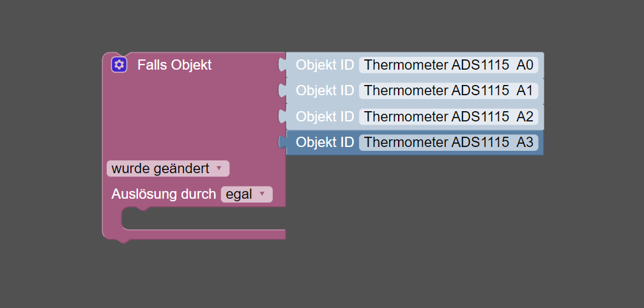This screenshot has width=644, height=308.
Task: Click the Auslösung durch label
Action: point(164,194)
